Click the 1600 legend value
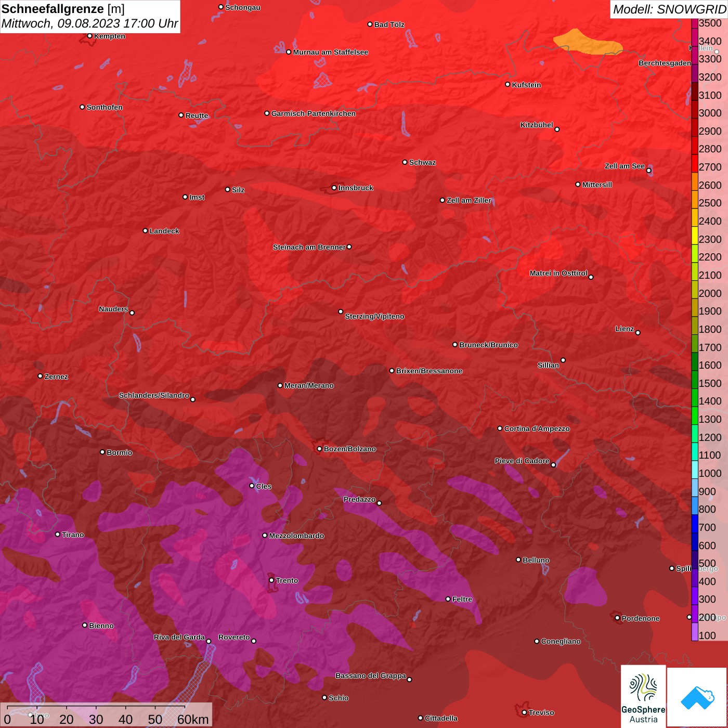 (x=710, y=365)
